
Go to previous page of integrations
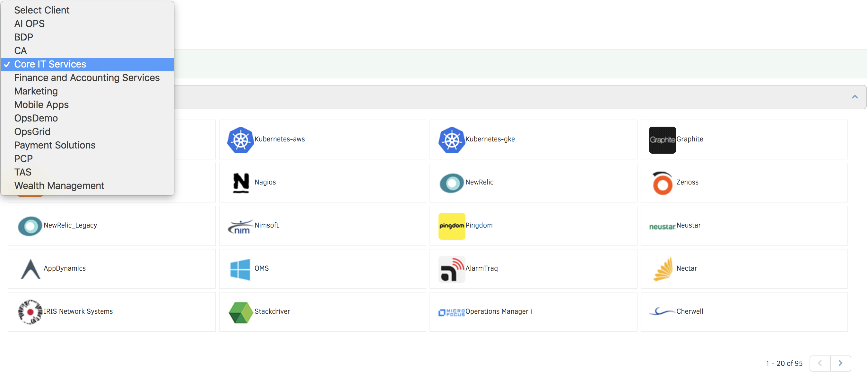[820, 363]
